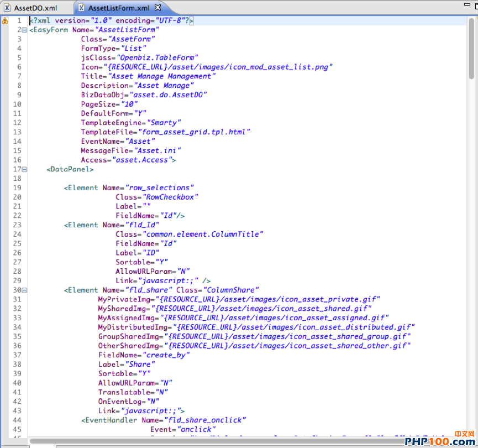Select the AssetListForm.xml tab

pos(118,8)
